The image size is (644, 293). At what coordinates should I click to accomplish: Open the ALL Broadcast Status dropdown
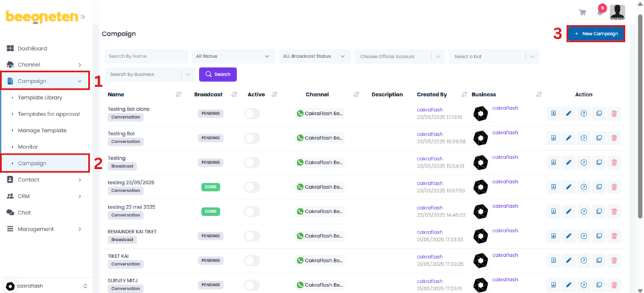click(314, 57)
